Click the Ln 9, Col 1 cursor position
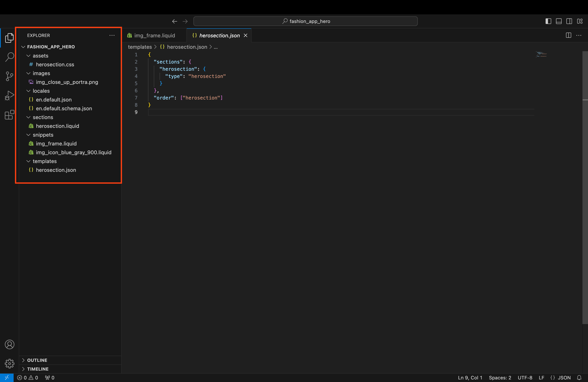This screenshot has width=588, height=382. [470, 378]
